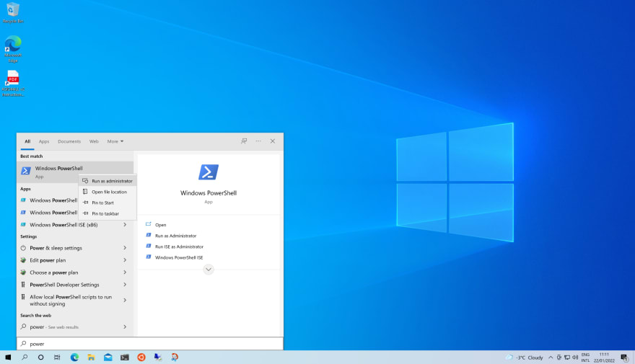The width and height of the screenshot is (635, 364).
Task: Open File Explorer from taskbar
Action: [91, 357]
